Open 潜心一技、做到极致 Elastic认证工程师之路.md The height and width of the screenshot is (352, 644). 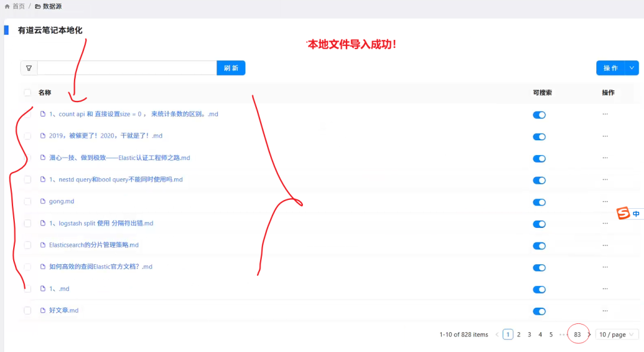point(119,158)
